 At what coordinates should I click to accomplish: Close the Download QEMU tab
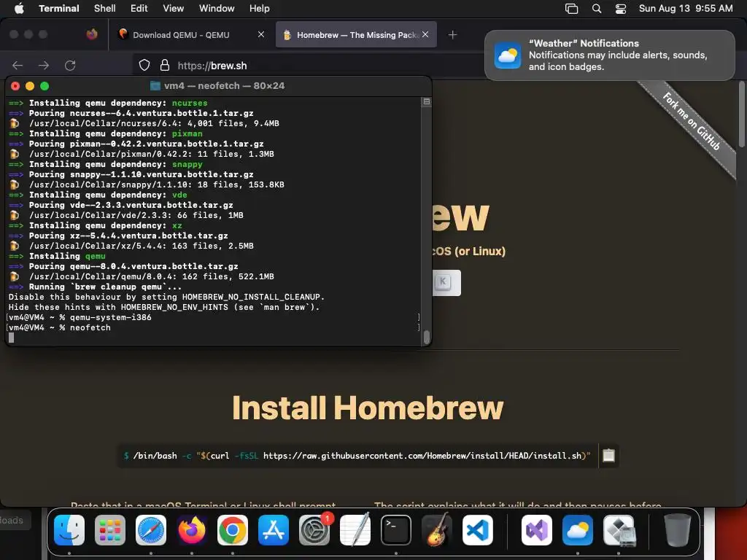[x=261, y=34]
